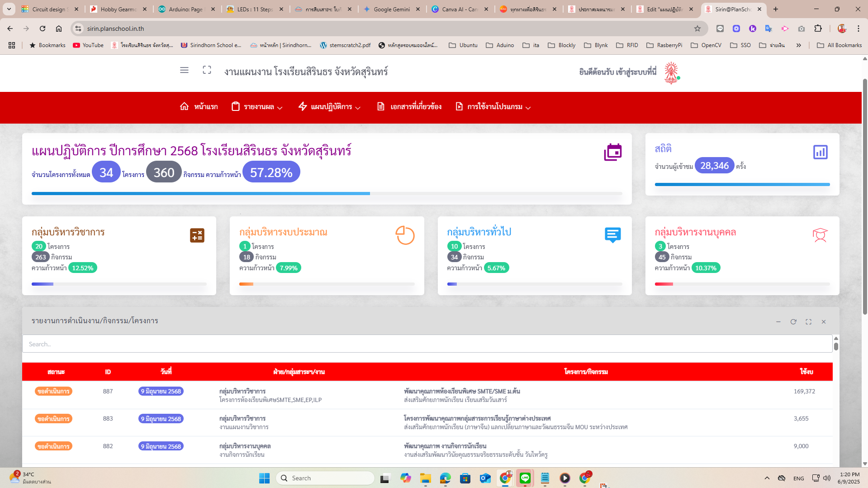868x488 pixels.
Task: Go to หน้าแรก home menu item
Action: 199,107
